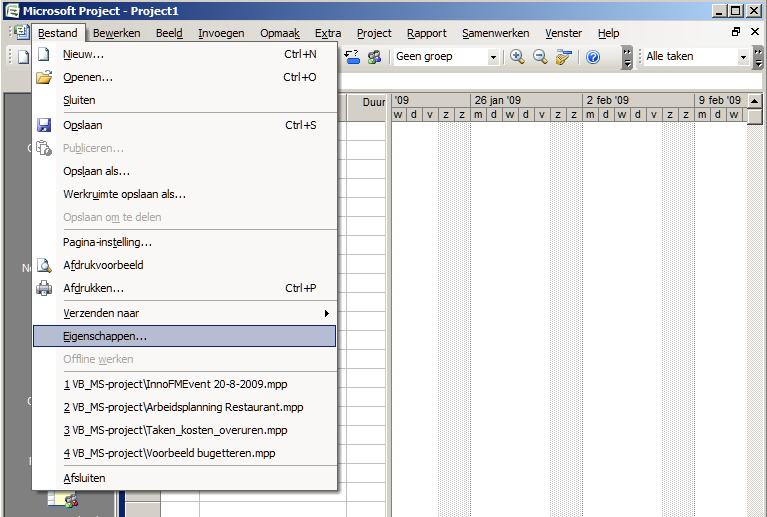Open the Beeld menu
767x517 pixels.
(x=169, y=33)
